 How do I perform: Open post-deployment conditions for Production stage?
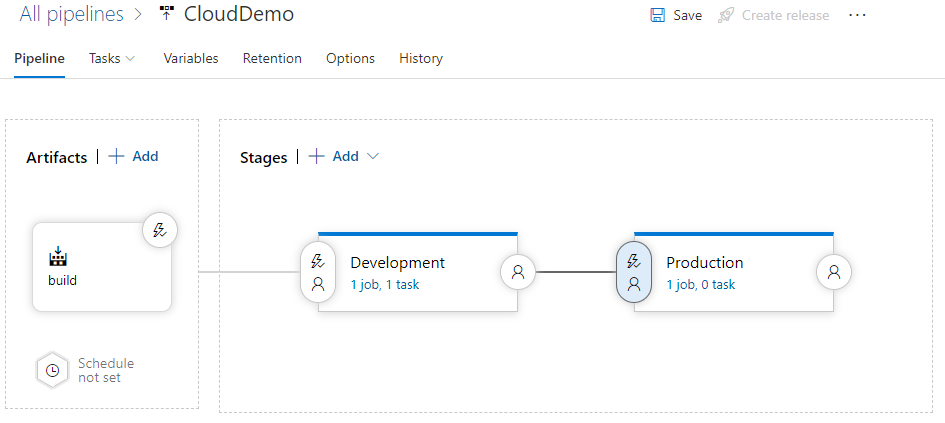834,271
